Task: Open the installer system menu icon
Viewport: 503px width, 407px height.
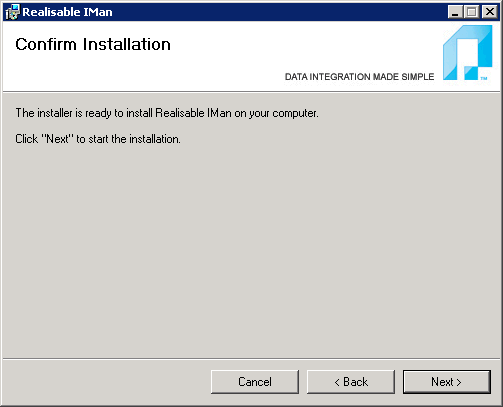Action: pyautogui.click(x=13, y=12)
